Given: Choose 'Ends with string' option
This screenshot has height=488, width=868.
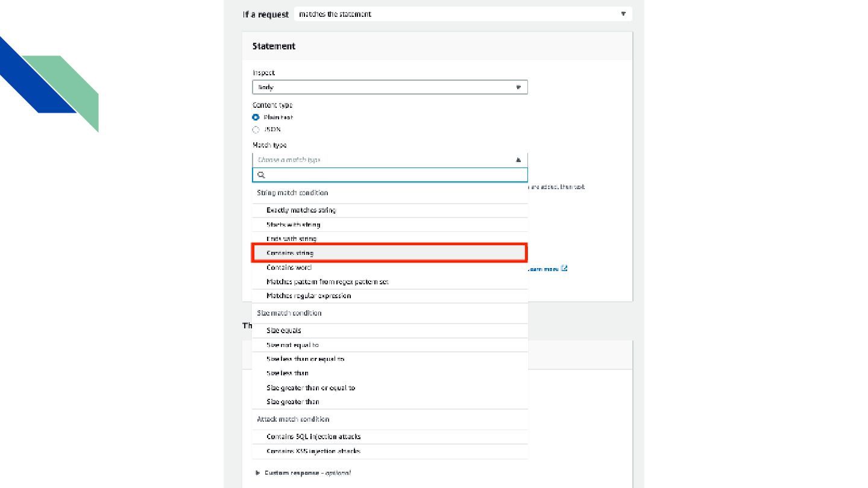Looking at the screenshot, I should (x=390, y=239).
